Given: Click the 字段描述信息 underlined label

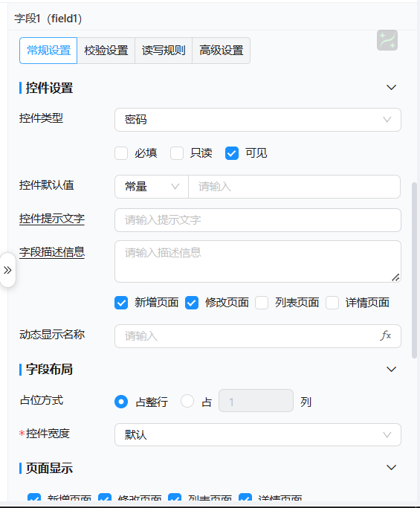Looking at the screenshot, I should [x=52, y=252].
